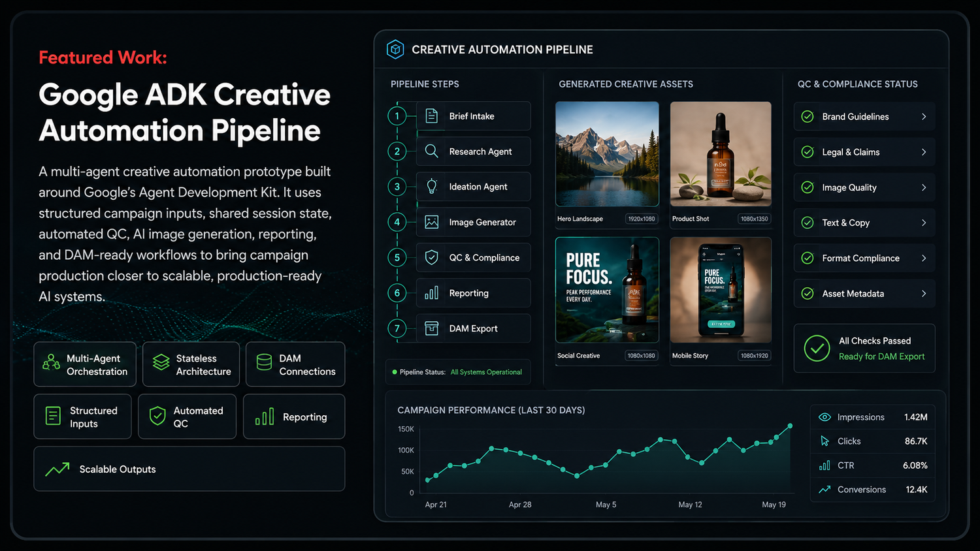980x551 pixels.
Task: Click the Format Compliance check circle
Action: tap(808, 258)
